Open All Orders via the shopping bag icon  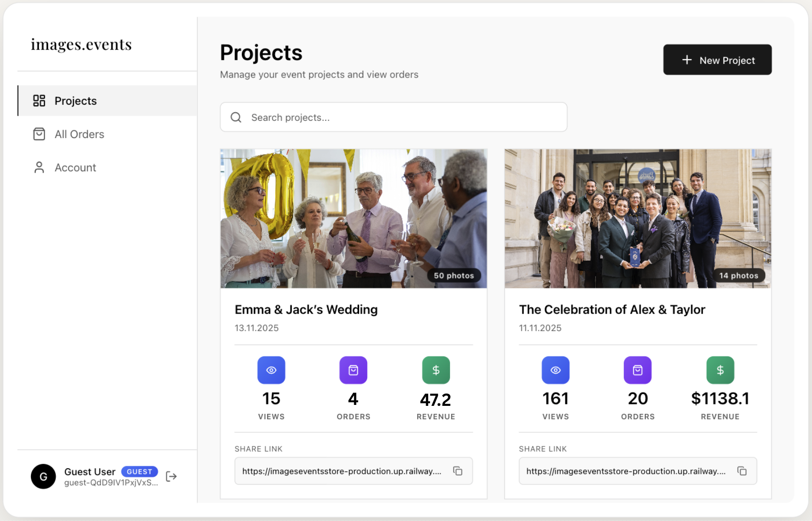[39, 134]
